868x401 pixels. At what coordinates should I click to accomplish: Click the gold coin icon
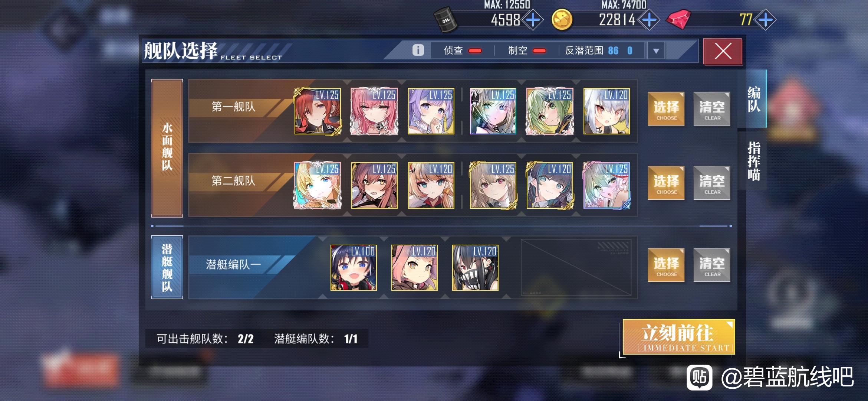562,20
